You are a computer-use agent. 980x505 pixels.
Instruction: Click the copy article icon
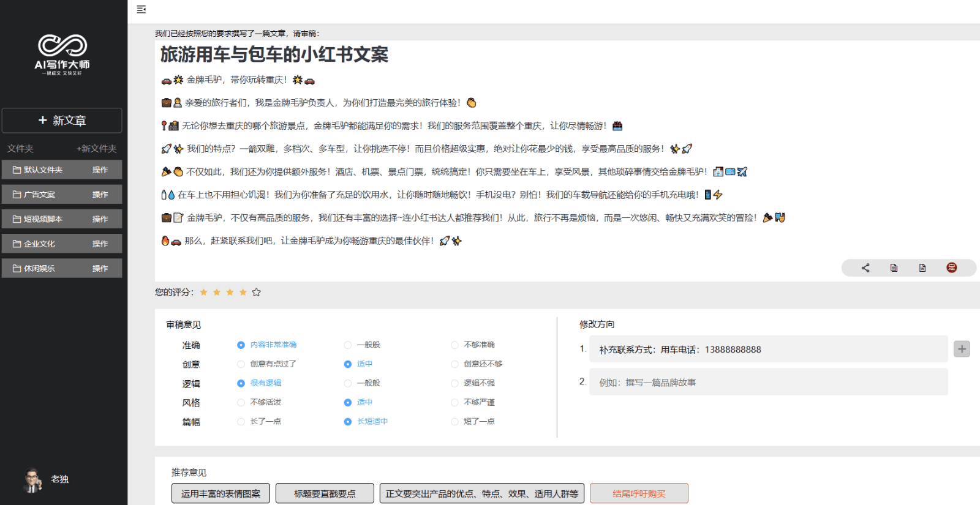coord(894,267)
